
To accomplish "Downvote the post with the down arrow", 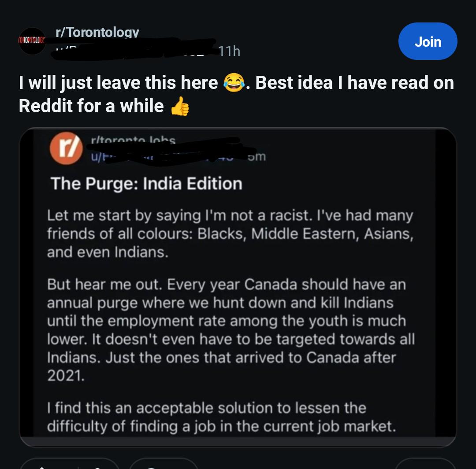I will tap(98, 465).
